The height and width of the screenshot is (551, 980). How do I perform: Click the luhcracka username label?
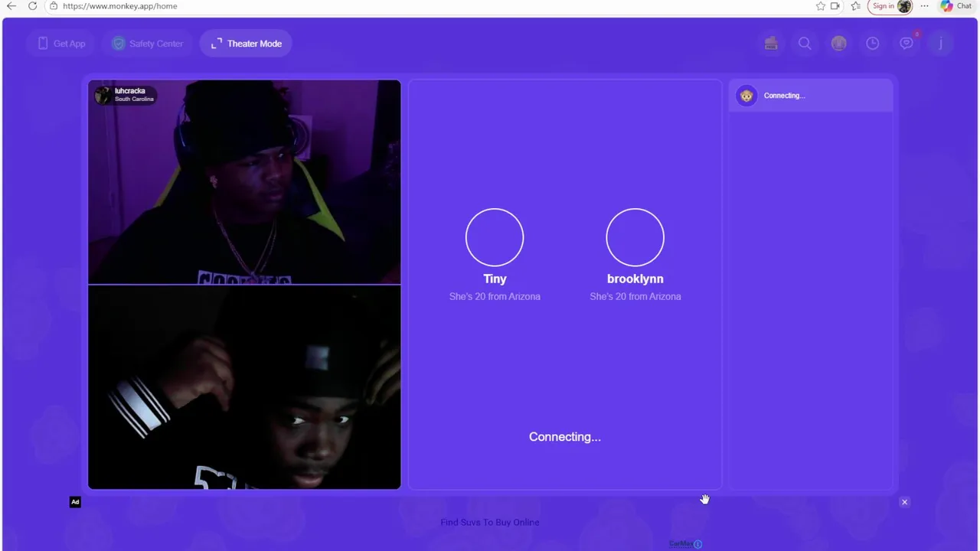point(129,90)
